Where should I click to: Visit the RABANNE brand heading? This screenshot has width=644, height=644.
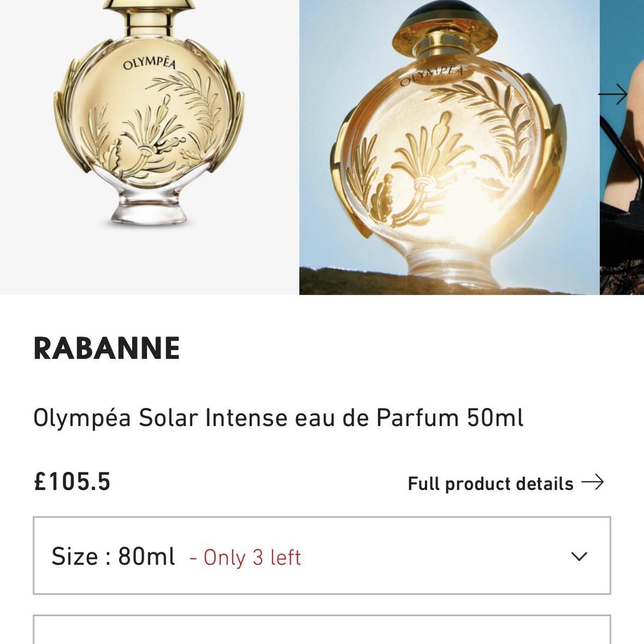pos(107,348)
